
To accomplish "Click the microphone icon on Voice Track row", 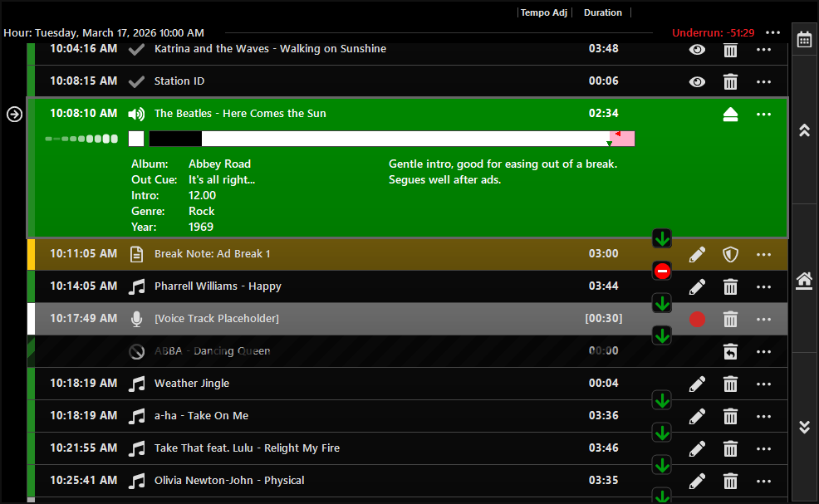I will pos(136,319).
